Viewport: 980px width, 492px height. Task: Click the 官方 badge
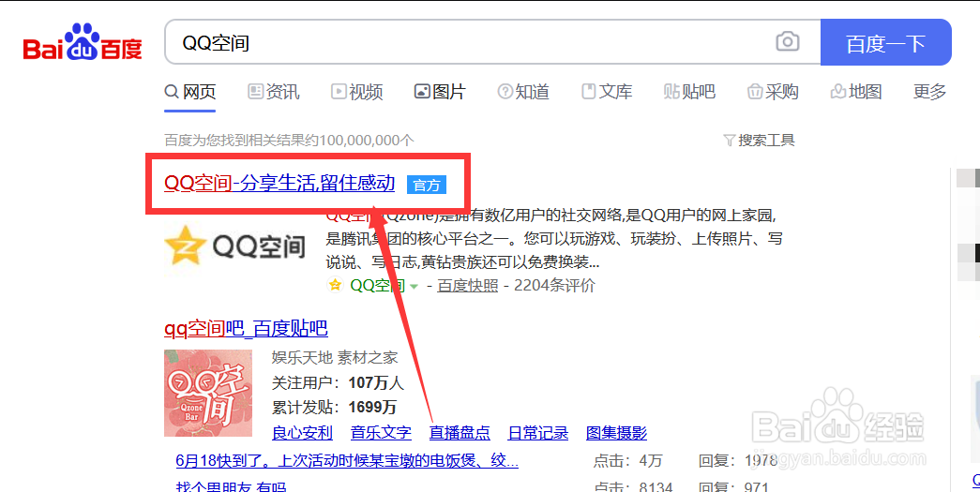pyautogui.click(x=427, y=185)
